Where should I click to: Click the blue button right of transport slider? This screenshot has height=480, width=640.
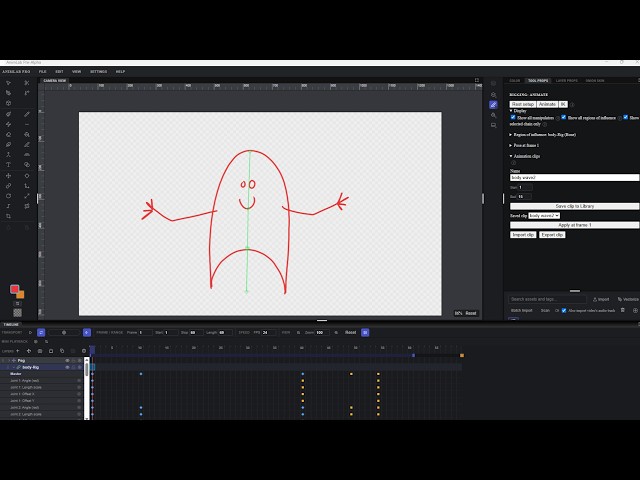click(87, 333)
